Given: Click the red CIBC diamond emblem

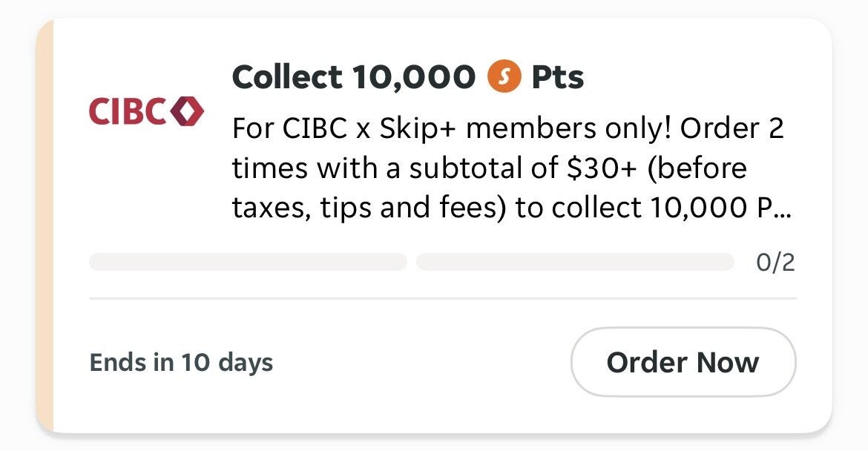Looking at the screenshot, I should [187, 111].
